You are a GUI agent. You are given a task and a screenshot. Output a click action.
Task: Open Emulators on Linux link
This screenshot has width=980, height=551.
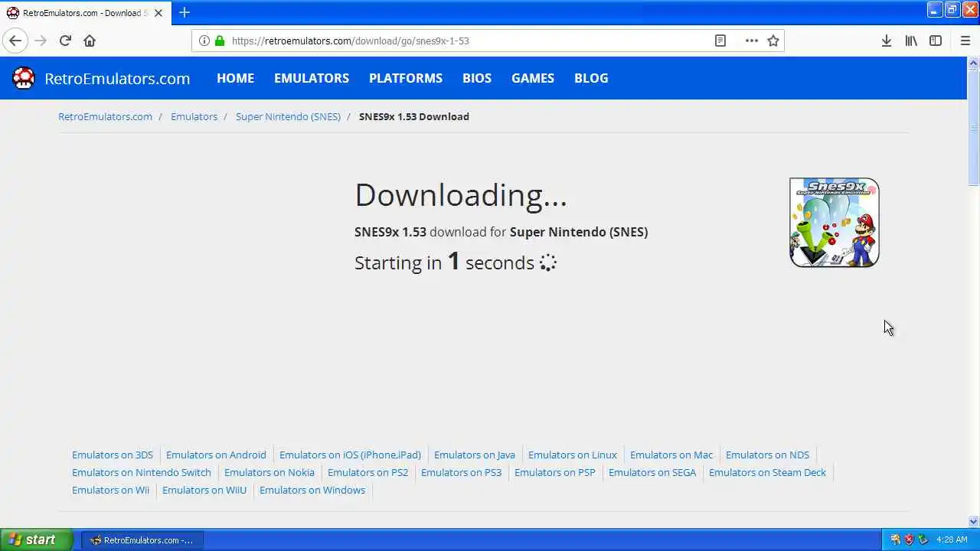coord(573,455)
